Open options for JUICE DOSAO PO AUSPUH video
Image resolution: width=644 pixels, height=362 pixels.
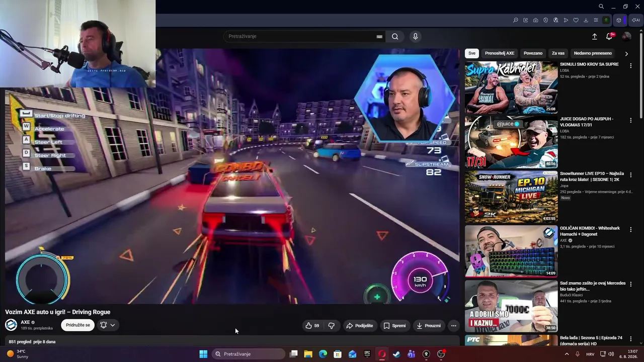pos(630,120)
